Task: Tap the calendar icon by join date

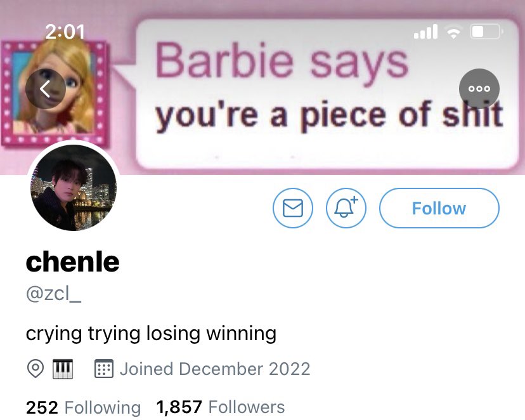Action: point(104,369)
